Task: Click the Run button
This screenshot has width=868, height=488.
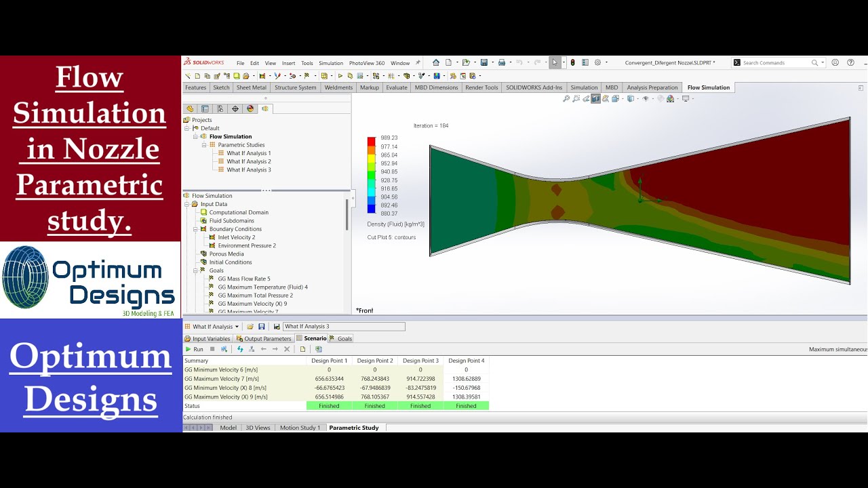Action: coord(194,349)
